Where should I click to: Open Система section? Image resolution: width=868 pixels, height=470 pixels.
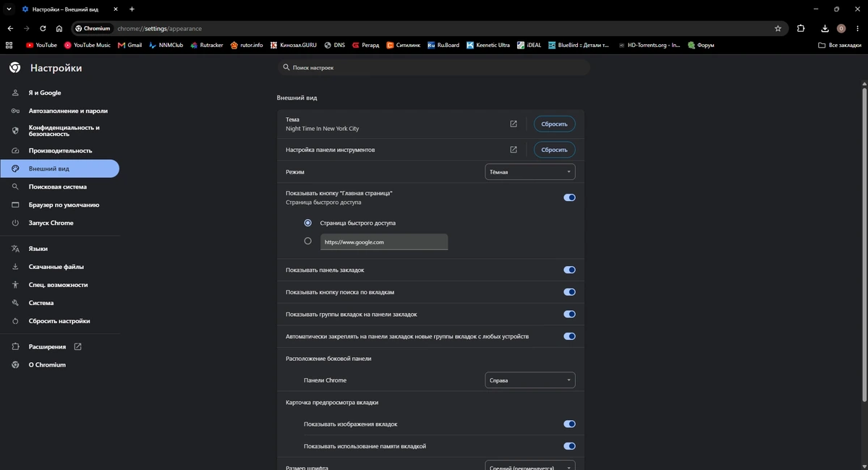[41, 303]
